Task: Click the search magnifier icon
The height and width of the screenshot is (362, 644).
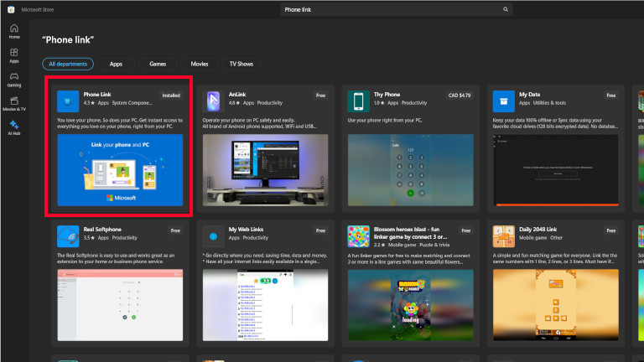Action: [x=506, y=9]
